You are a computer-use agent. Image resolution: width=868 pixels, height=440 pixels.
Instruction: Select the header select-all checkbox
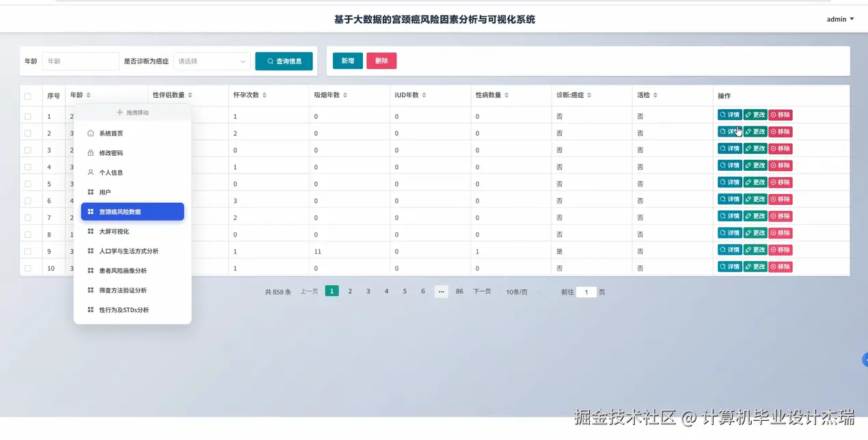[28, 96]
